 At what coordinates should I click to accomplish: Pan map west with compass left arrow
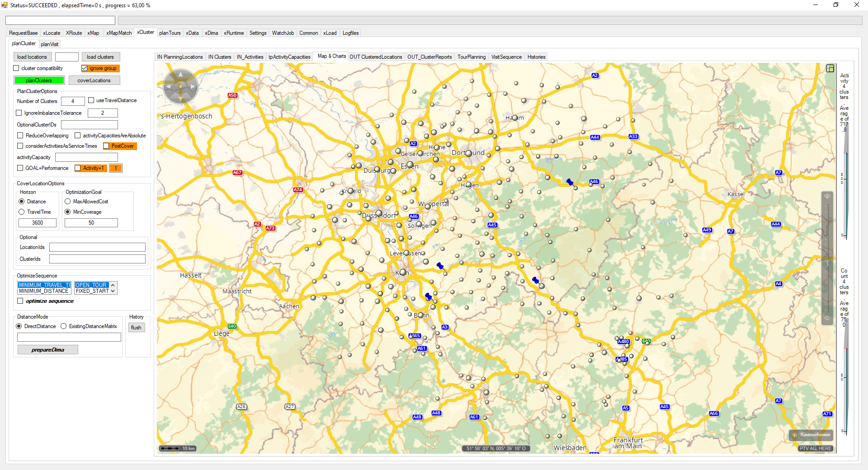click(x=168, y=86)
